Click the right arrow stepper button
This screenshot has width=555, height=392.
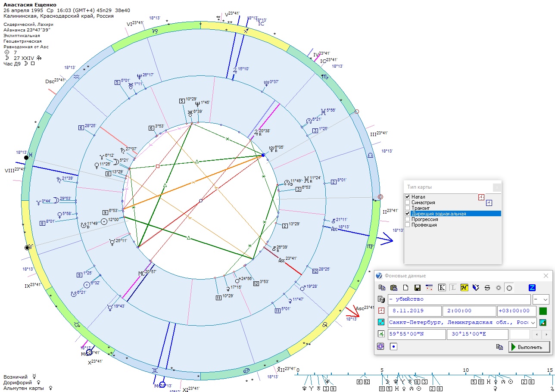547,334
